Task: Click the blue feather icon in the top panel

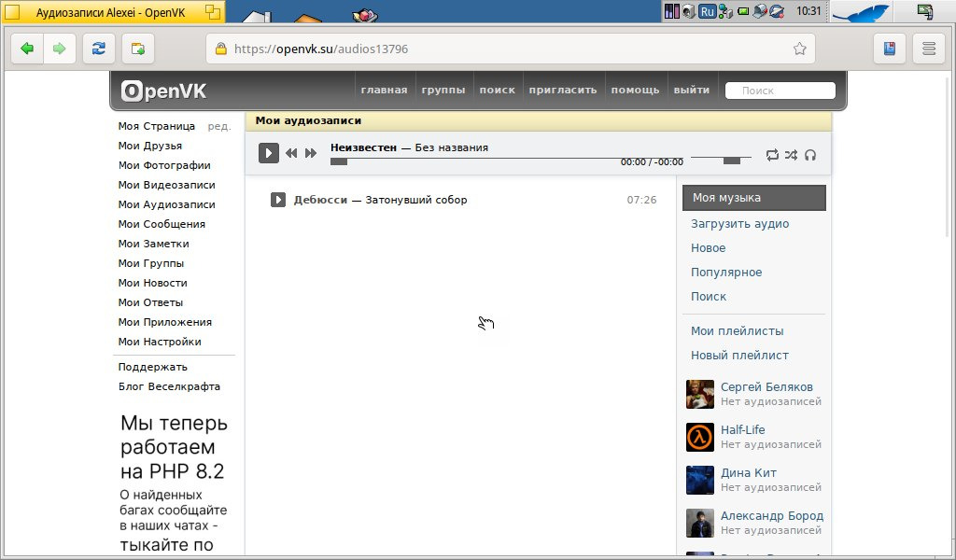Action: pos(861,12)
